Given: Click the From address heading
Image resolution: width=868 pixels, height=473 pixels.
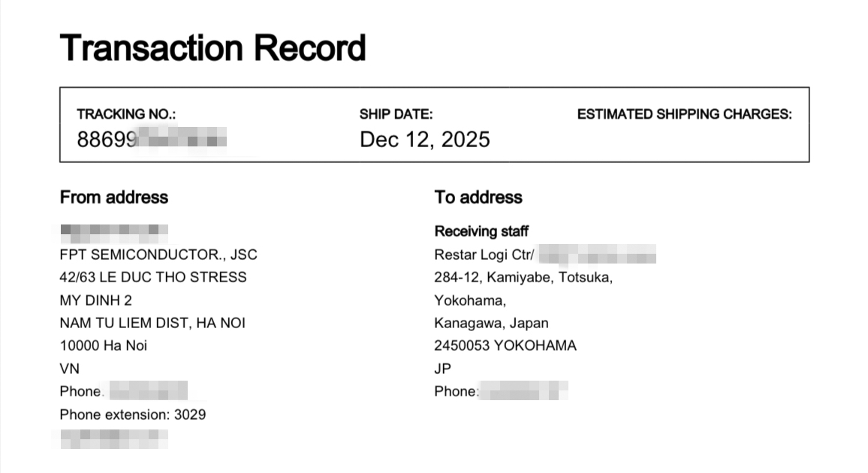Looking at the screenshot, I should click(x=114, y=197).
